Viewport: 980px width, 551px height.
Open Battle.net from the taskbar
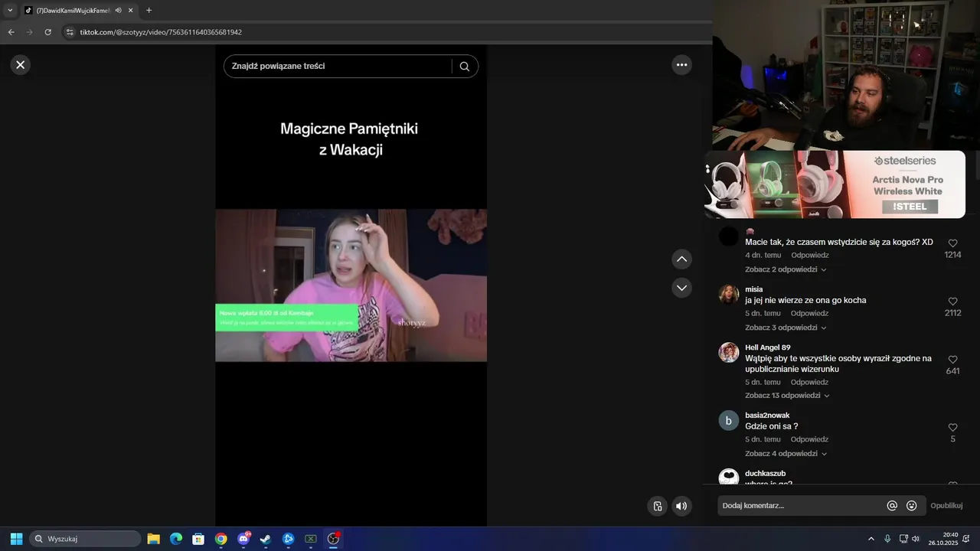coord(288,539)
